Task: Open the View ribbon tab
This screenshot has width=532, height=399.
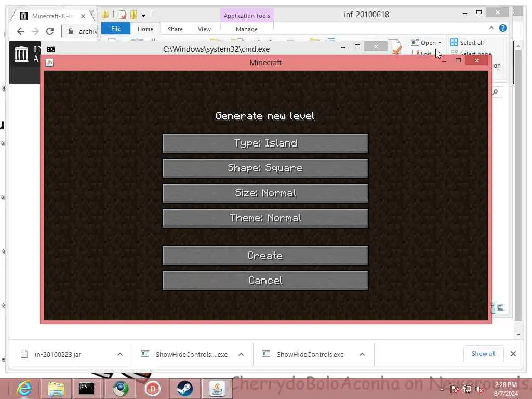Action: coord(204,29)
